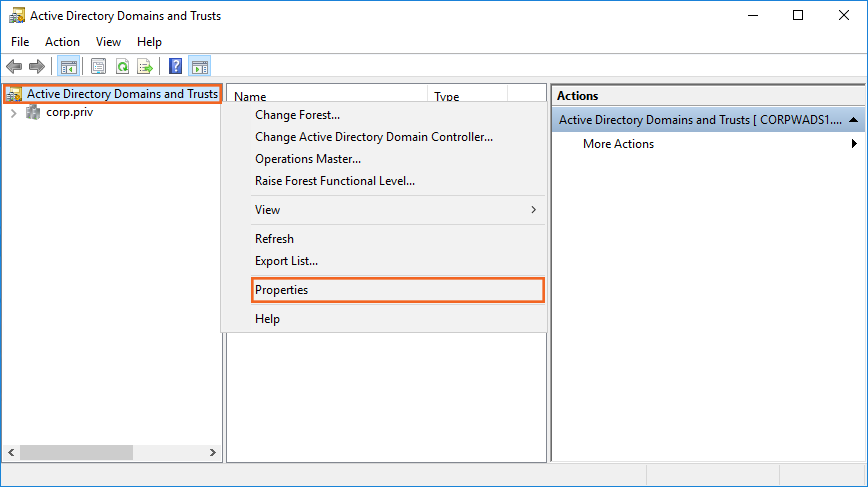Expand the More Actions submenu arrow
868x487 pixels.
pos(854,144)
